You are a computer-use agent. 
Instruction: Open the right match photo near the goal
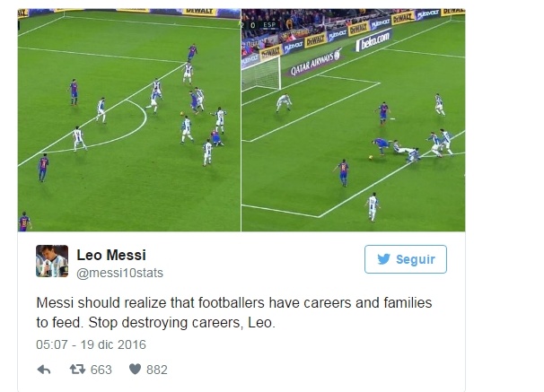click(x=352, y=120)
